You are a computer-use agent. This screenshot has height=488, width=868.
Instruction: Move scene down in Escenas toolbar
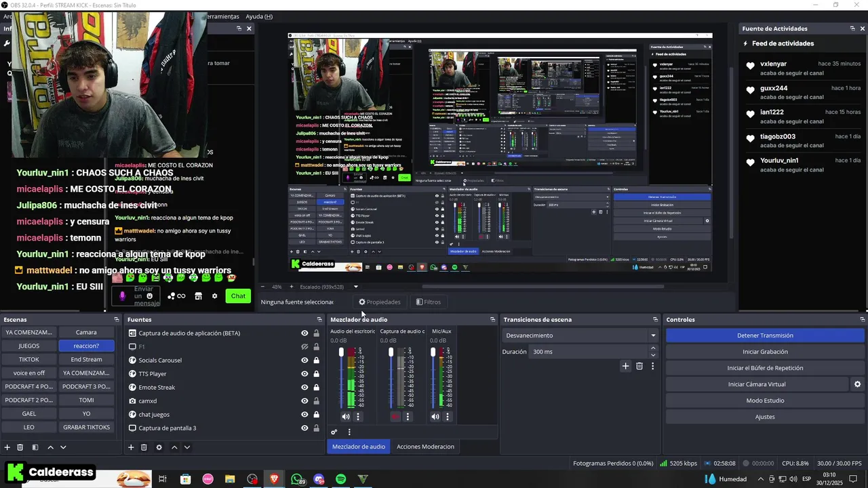(x=63, y=447)
